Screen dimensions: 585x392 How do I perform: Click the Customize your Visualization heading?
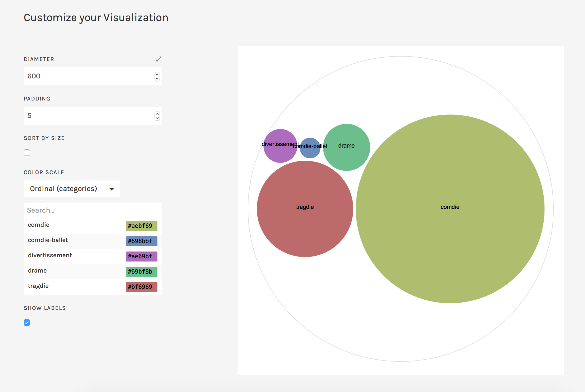[x=96, y=18]
